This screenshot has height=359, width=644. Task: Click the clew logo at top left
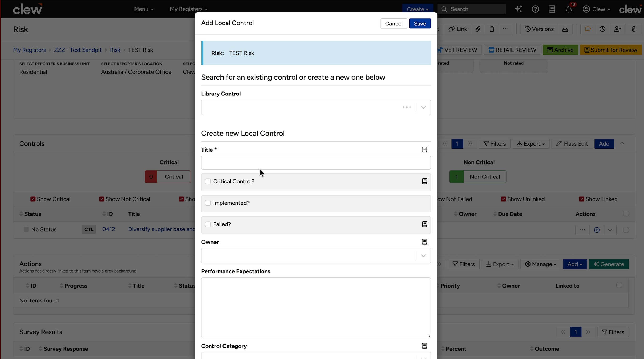click(x=28, y=9)
